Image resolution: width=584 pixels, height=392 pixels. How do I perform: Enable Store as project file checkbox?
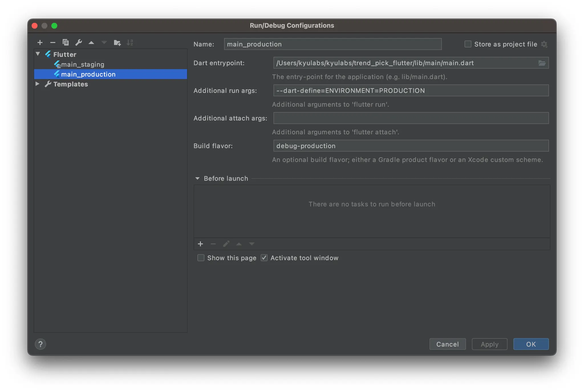[468, 44]
